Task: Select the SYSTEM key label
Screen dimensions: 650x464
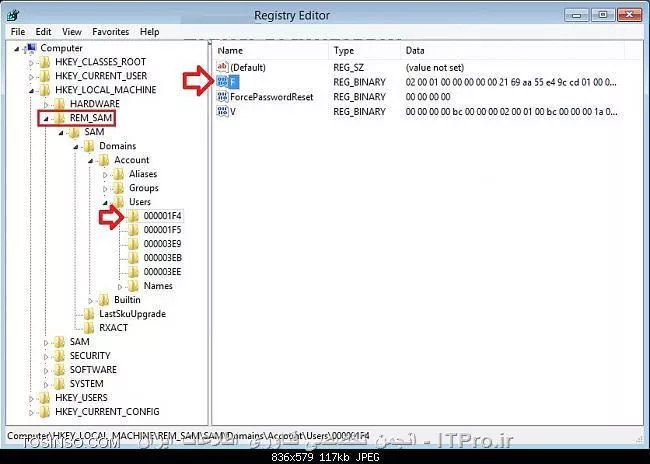Action: pyautogui.click(x=87, y=384)
